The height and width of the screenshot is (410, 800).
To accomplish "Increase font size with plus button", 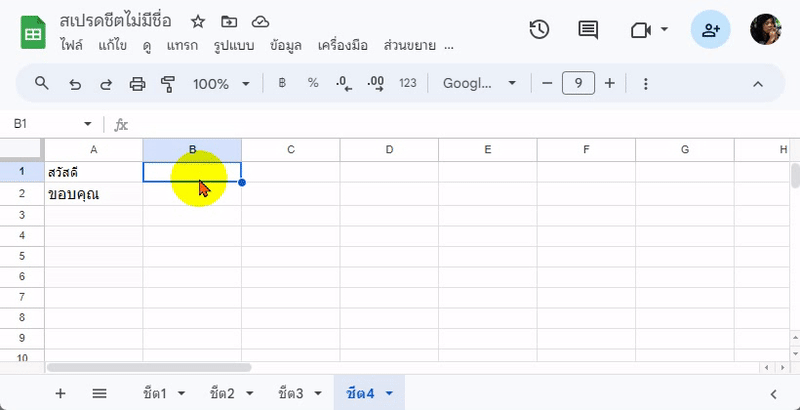I will 610,83.
